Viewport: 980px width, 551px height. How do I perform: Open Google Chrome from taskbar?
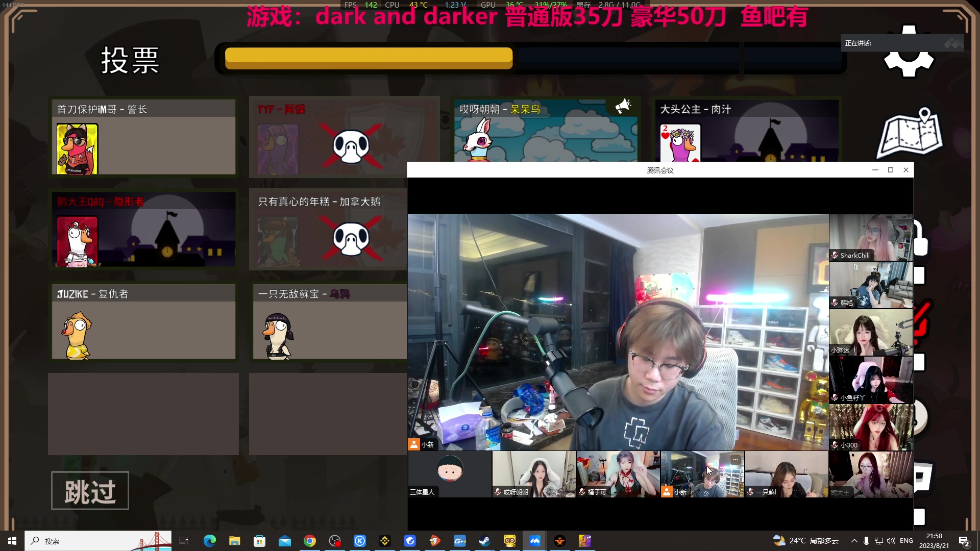(x=309, y=541)
